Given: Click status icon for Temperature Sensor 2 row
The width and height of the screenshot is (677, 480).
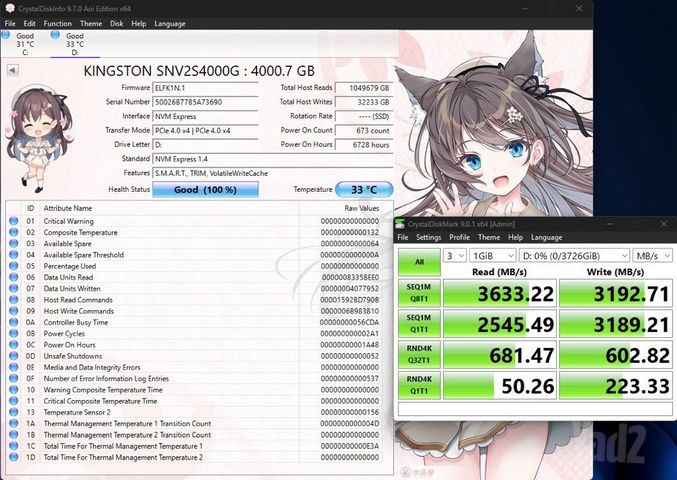Looking at the screenshot, I should (x=13, y=412).
